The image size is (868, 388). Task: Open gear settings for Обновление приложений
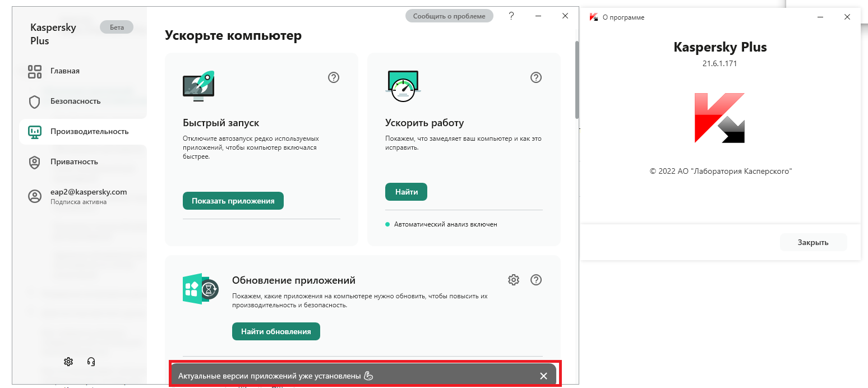pos(514,280)
